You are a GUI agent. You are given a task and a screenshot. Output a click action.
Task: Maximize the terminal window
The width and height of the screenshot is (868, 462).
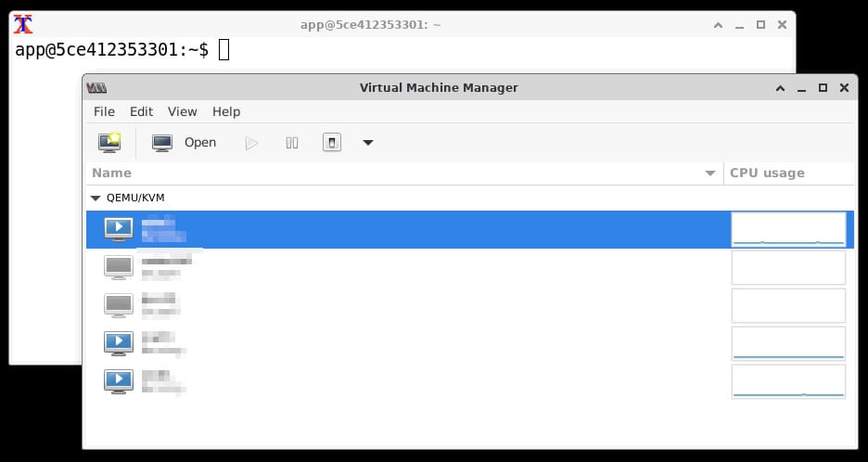760,24
